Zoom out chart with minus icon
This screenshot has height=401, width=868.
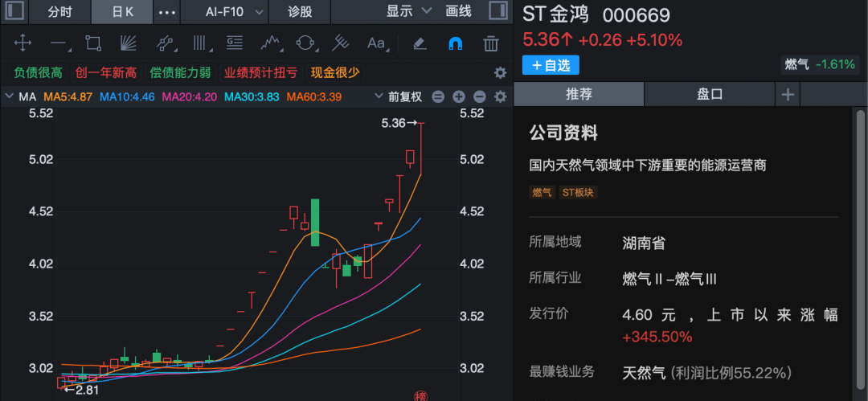[x=479, y=97]
